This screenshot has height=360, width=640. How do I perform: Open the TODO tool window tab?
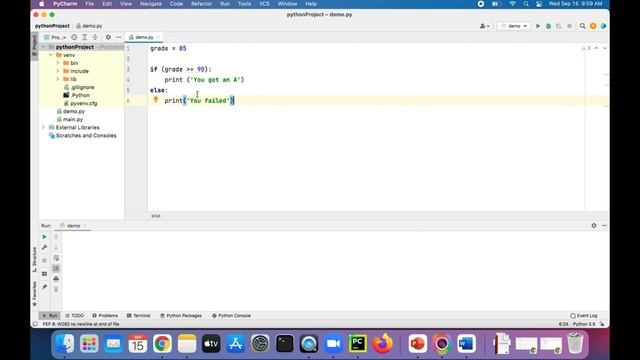pyautogui.click(x=75, y=316)
